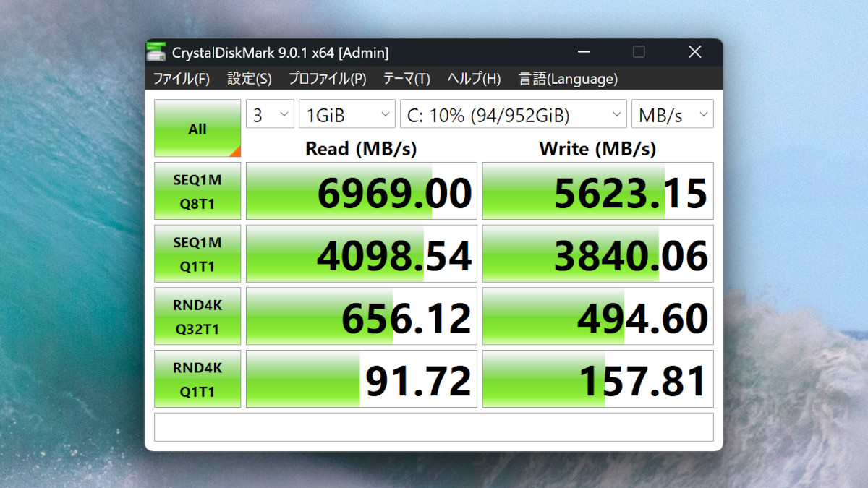Image resolution: width=868 pixels, height=488 pixels.
Task: Open the test size dropdown showing 1GiB
Action: [x=346, y=114]
